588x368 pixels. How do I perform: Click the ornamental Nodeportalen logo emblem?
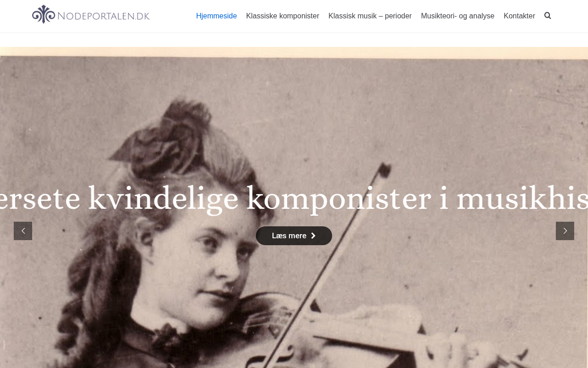click(44, 14)
